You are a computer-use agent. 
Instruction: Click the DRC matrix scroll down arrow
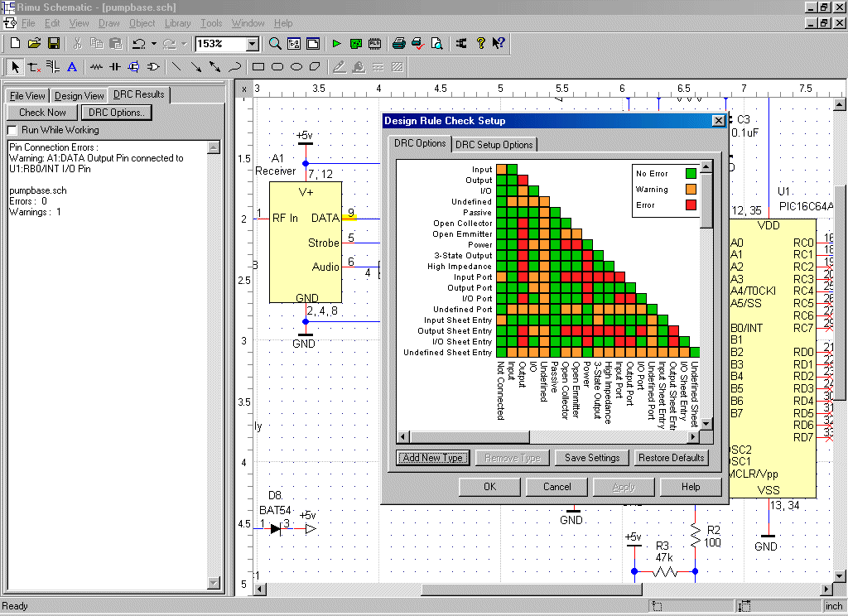pos(706,423)
